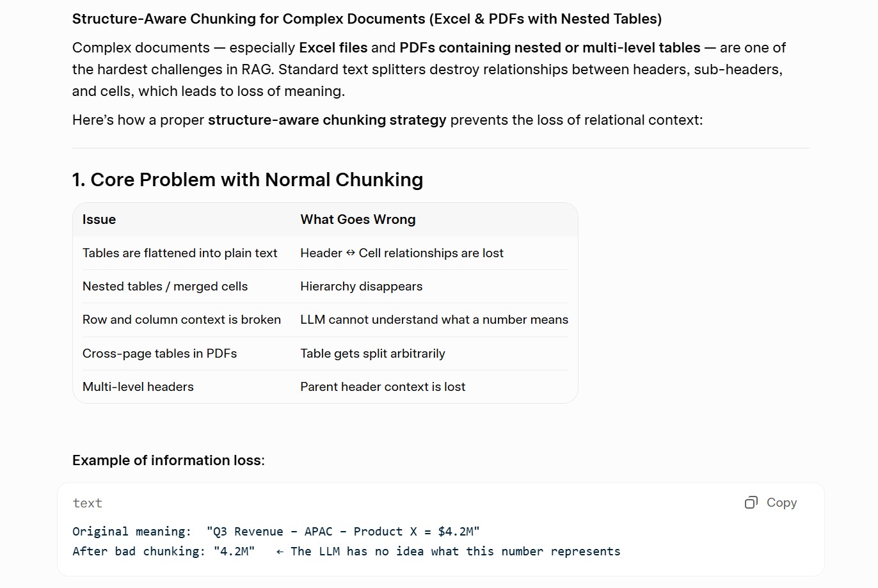The image size is (878, 588).
Task: Click the copy icon in code block
Action: pyautogui.click(x=751, y=503)
